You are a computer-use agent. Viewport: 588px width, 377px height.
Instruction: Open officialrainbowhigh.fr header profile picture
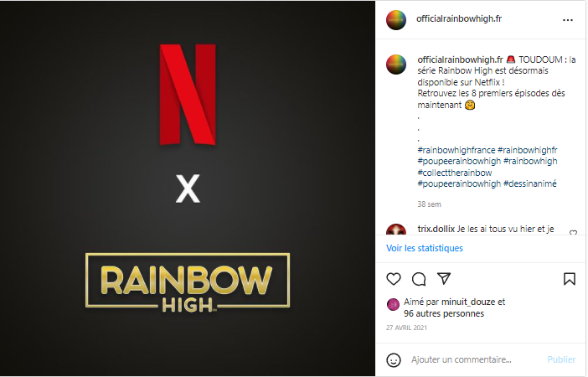click(x=396, y=19)
